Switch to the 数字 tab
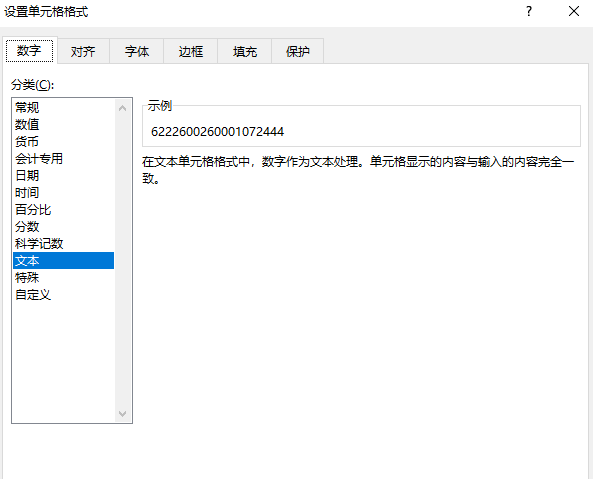593x479 pixels. click(x=29, y=50)
